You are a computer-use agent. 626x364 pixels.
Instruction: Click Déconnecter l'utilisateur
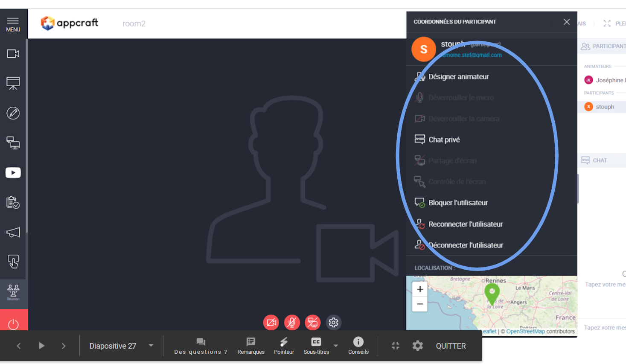pyautogui.click(x=466, y=245)
